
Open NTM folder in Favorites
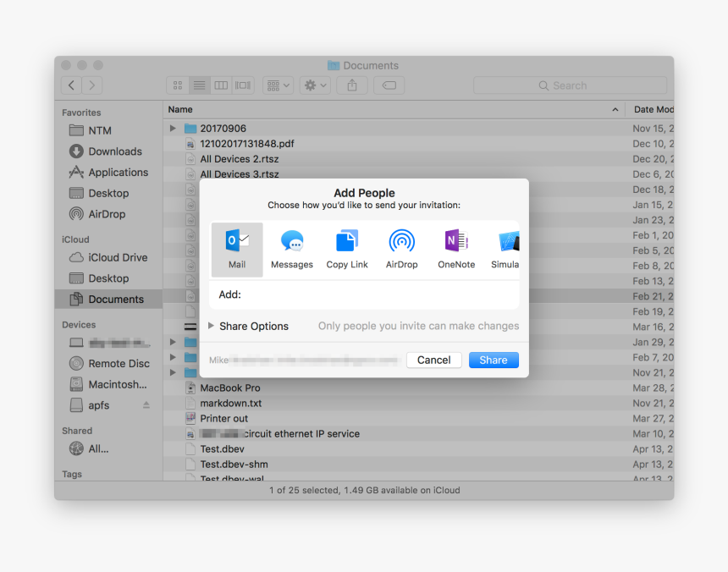[x=108, y=130]
